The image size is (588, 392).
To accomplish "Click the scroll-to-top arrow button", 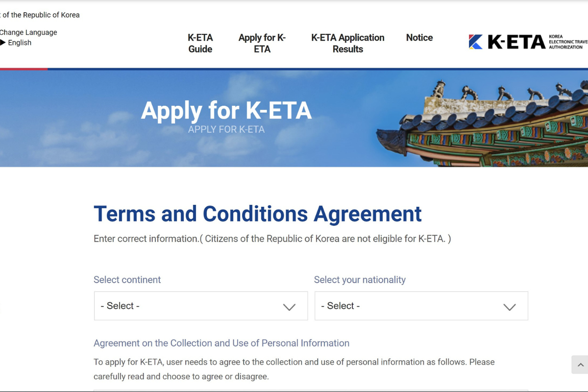I will tap(581, 365).
